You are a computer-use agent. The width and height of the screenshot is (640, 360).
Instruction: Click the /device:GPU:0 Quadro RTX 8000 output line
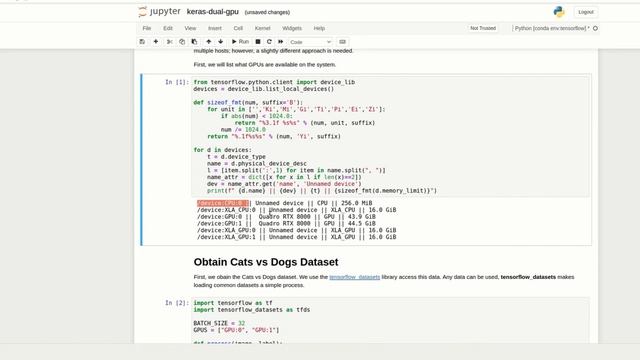(x=286, y=217)
